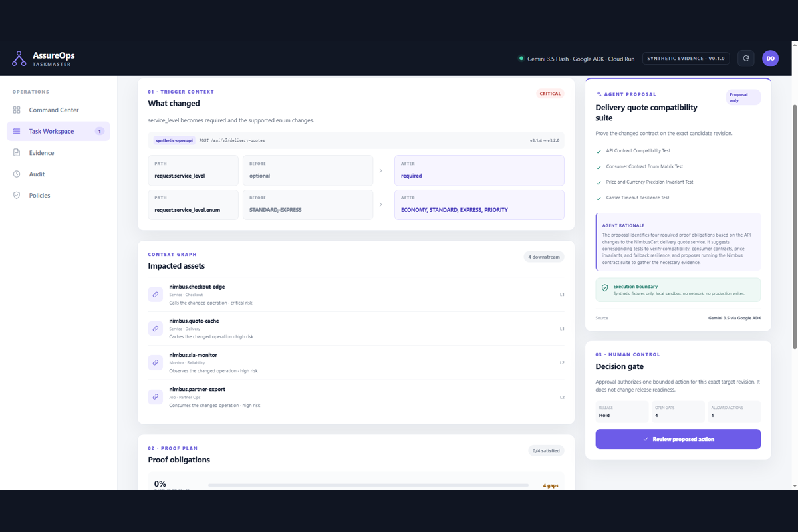Click checkmark beside Consumer Contract Enum Matrix Test
Viewport: 798px width, 532px height.
599,167
